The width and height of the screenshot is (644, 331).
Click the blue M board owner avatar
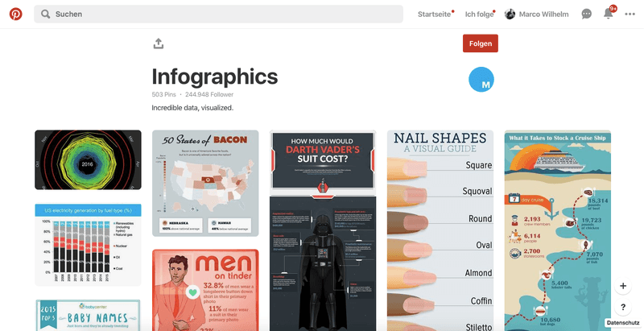coord(481,80)
